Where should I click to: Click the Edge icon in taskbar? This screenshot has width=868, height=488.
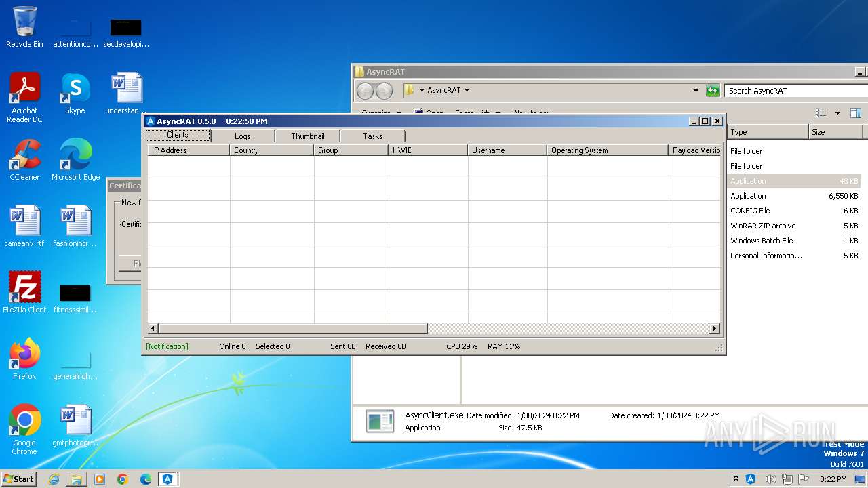[x=146, y=479]
